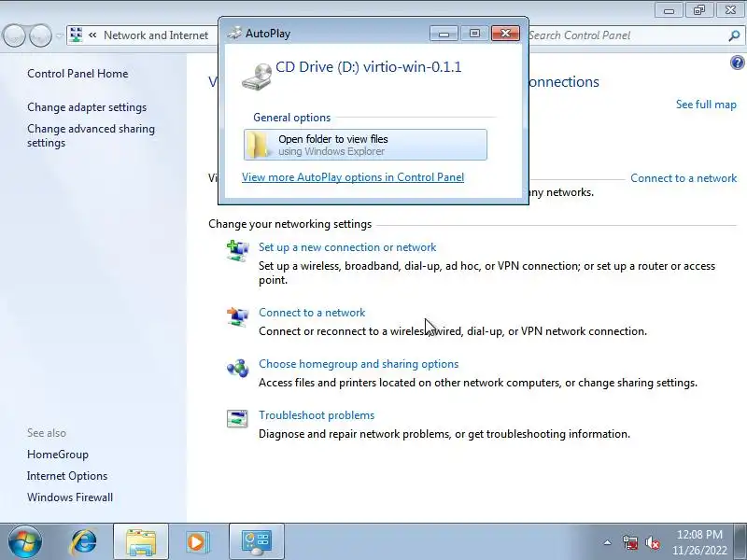Image resolution: width=747 pixels, height=560 pixels.
Task: Click Network and Internet breadcrumb
Action: coord(156,35)
